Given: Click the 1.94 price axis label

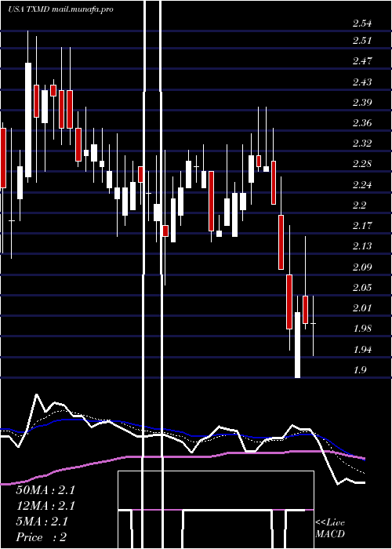Looking at the screenshot, I should pyautogui.click(x=362, y=350).
